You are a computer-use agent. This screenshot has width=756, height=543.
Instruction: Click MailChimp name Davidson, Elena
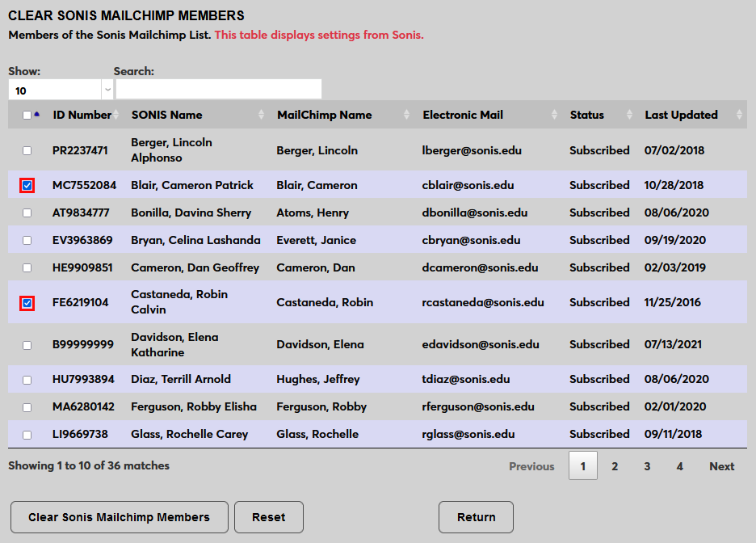click(320, 344)
